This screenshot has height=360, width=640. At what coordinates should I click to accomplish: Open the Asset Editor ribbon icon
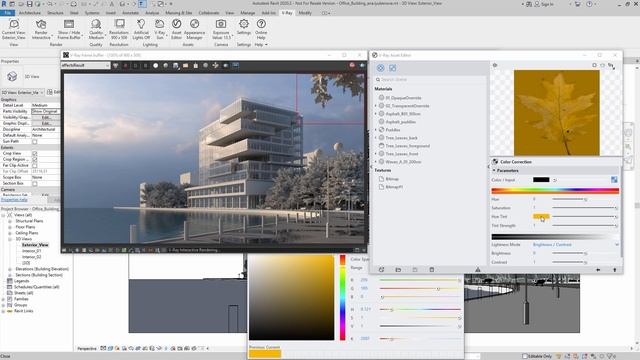point(176,24)
